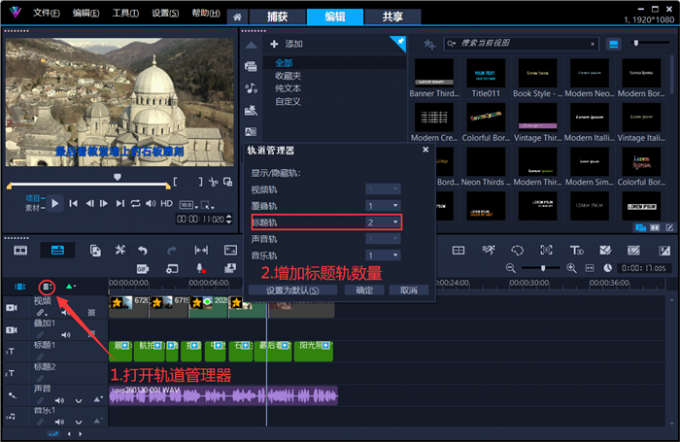Click 设置为默认(S) button
This screenshot has height=442, width=680.
[x=293, y=290]
